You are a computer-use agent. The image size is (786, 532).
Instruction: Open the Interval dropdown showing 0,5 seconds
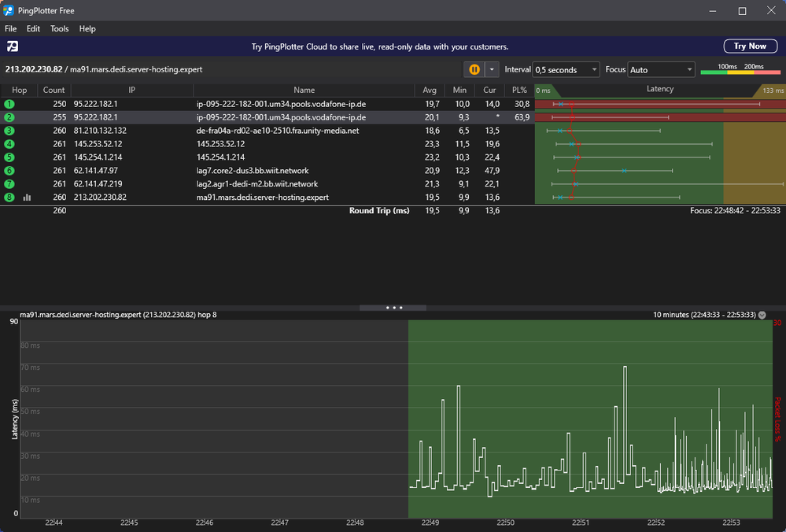point(566,70)
